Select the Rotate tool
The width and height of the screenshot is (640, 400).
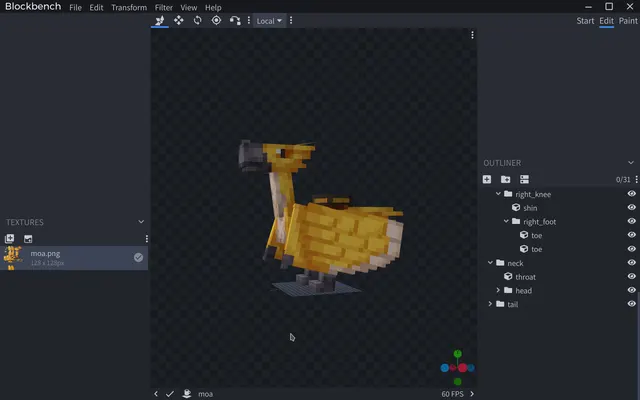(198, 20)
